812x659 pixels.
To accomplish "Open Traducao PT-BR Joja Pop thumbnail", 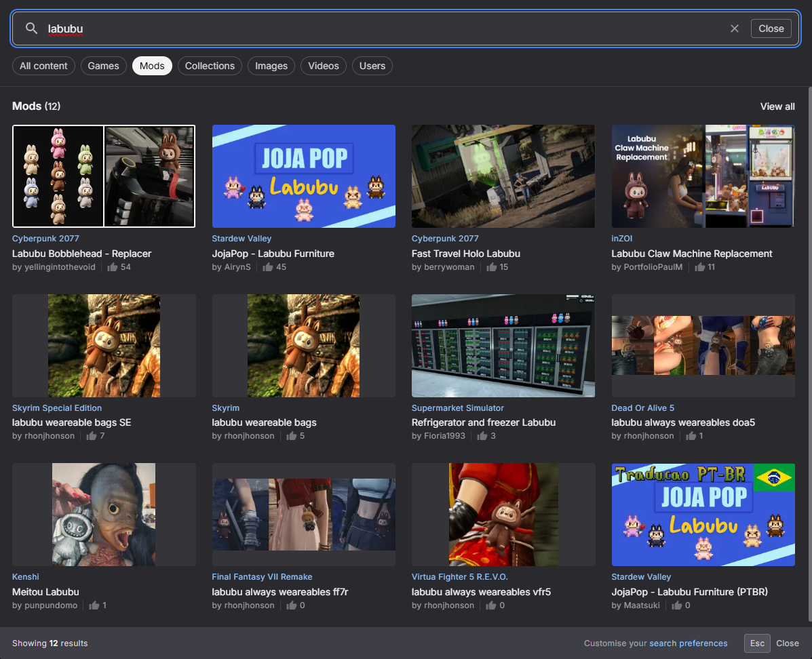I will click(x=703, y=515).
